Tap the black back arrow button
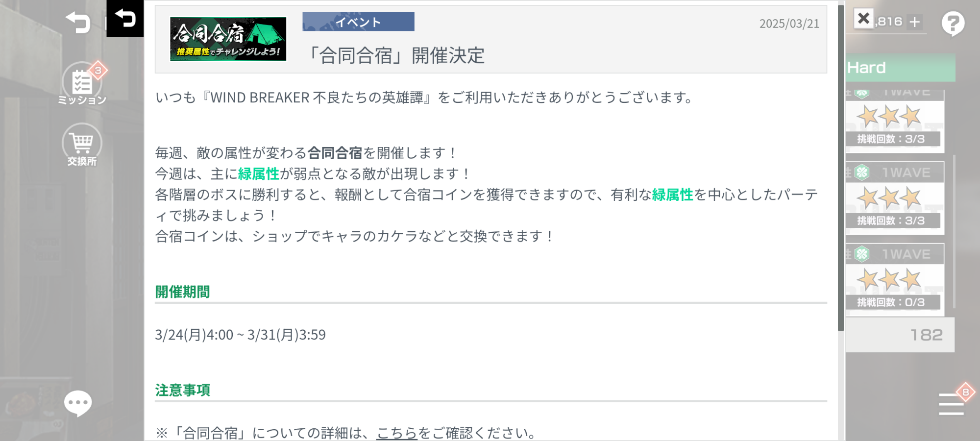 click(x=125, y=19)
